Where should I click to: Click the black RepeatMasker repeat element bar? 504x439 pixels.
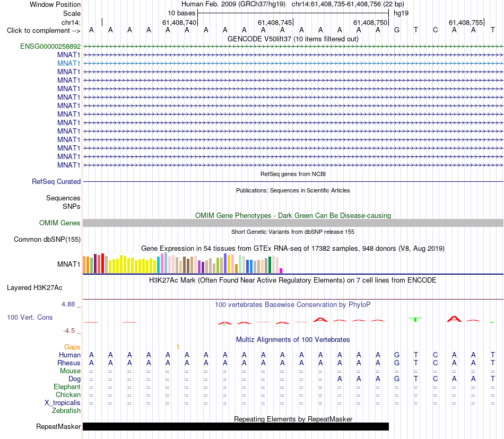point(236,426)
